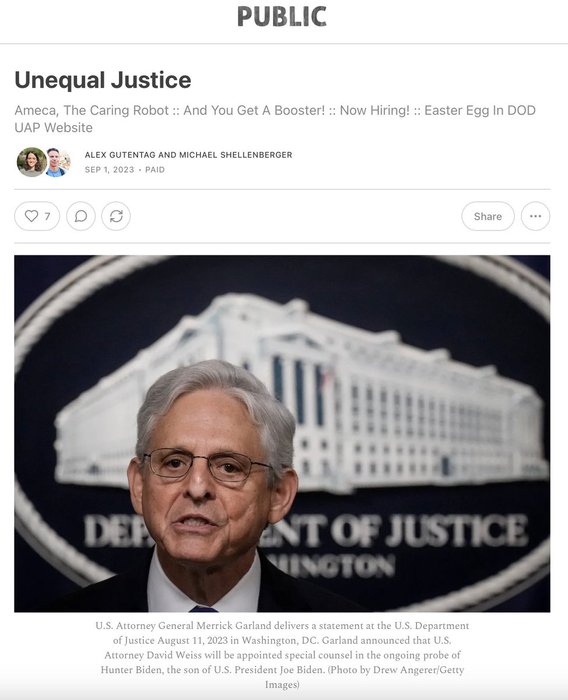This screenshot has height=700, width=568.
Task: Open the PUBLIC publication logo
Action: (282, 17)
